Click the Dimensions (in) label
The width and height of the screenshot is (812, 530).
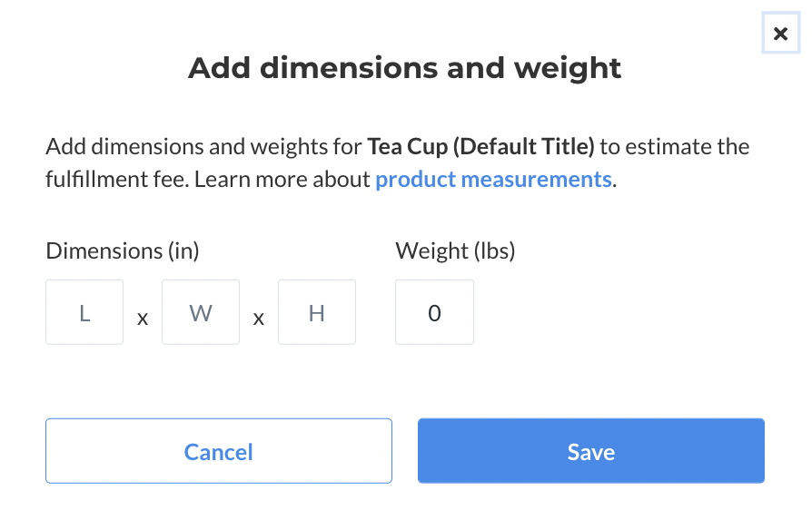click(123, 251)
